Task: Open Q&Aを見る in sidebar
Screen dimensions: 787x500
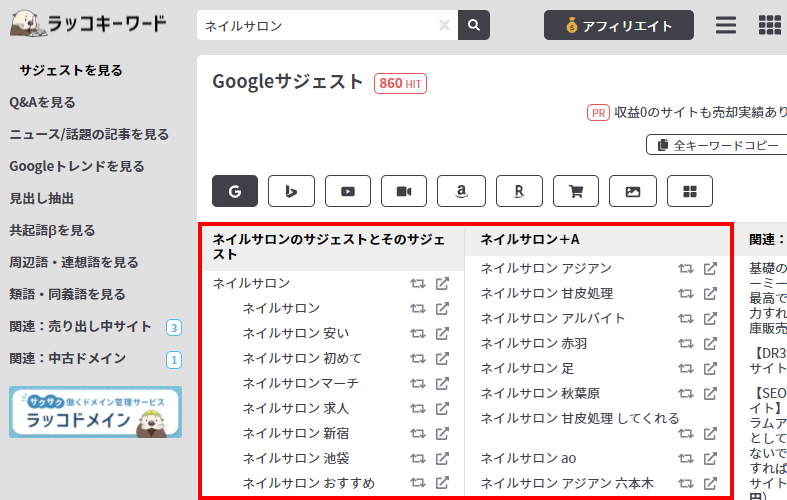Action: click(x=42, y=102)
